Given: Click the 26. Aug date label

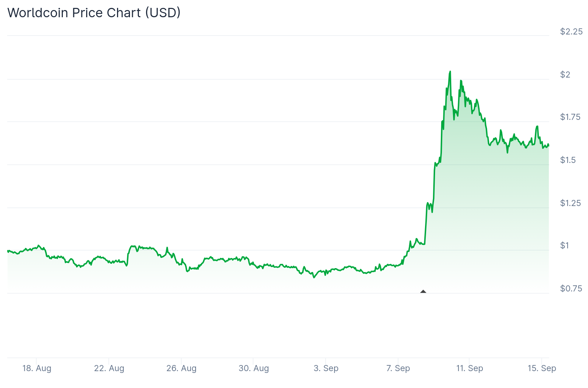Looking at the screenshot, I should click(x=181, y=368).
